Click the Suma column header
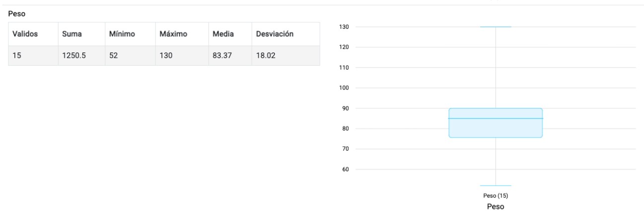This screenshot has width=644, height=213. coord(81,34)
